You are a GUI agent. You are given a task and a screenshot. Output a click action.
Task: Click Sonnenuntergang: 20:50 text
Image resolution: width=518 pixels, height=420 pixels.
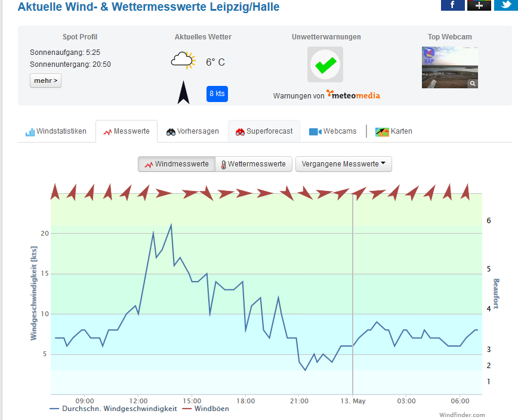[70, 64]
